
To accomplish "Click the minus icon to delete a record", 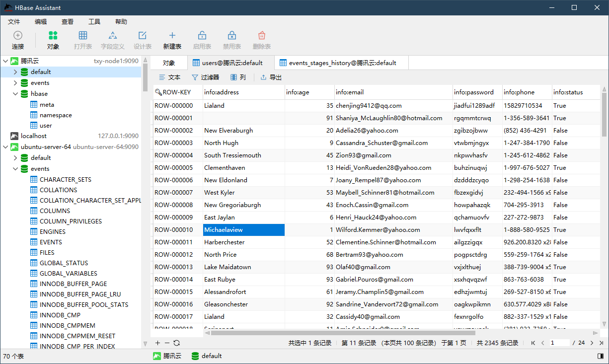I will [x=167, y=343].
